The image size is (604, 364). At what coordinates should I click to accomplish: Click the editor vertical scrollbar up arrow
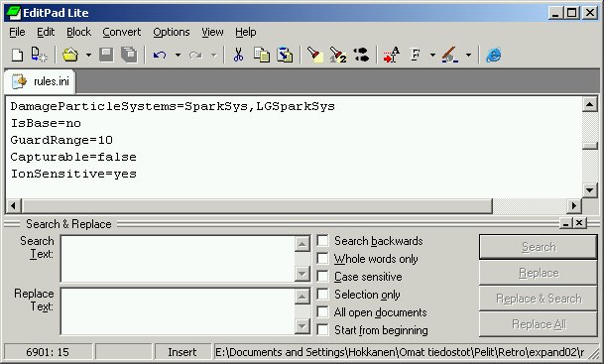pyautogui.click(x=590, y=104)
